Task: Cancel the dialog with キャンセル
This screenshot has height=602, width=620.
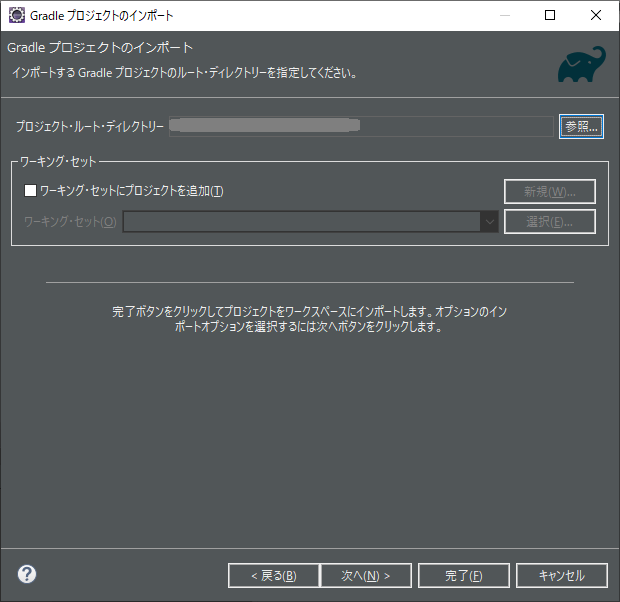Action: 561,575
